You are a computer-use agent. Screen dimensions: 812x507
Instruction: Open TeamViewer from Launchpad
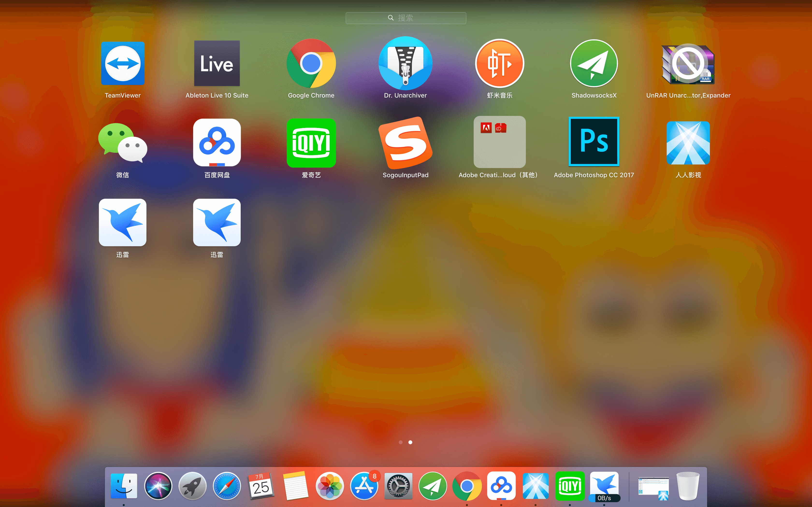pos(123,64)
